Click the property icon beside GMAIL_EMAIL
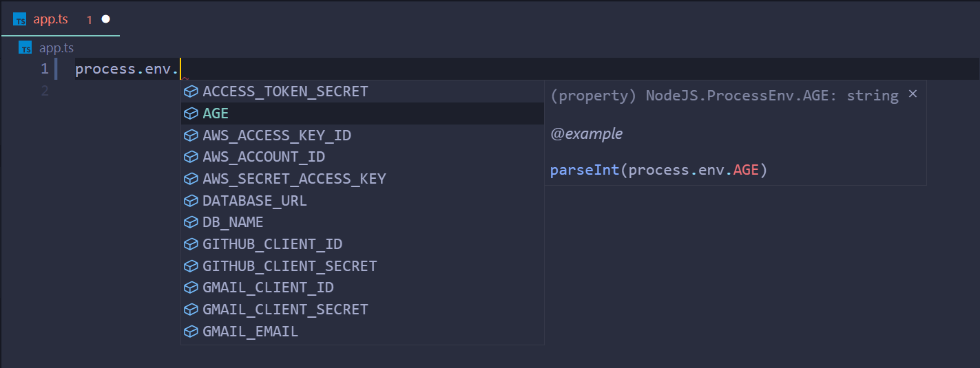980x368 pixels. pyautogui.click(x=191, y=332)
